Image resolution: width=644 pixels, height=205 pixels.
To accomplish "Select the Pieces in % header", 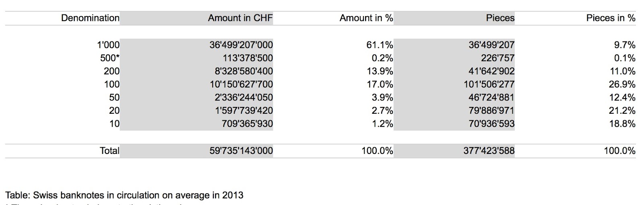I will pos(611,18).
